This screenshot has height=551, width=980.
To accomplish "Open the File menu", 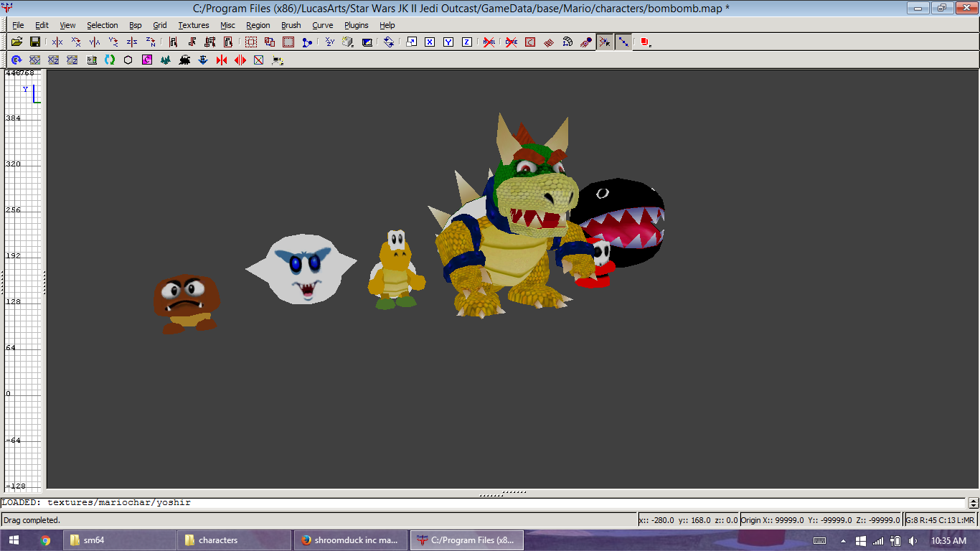I will [x=18, y=25].
